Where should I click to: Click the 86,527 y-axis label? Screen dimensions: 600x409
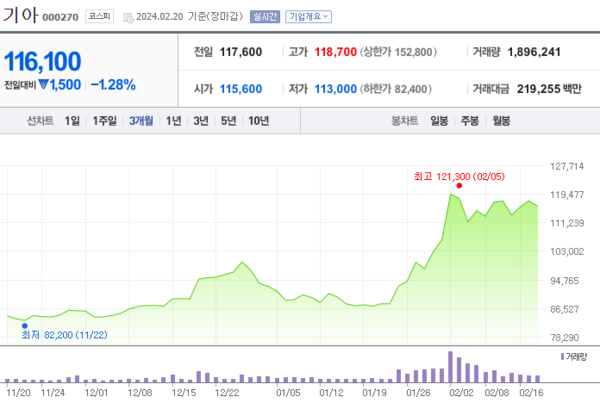coord(564,309)
